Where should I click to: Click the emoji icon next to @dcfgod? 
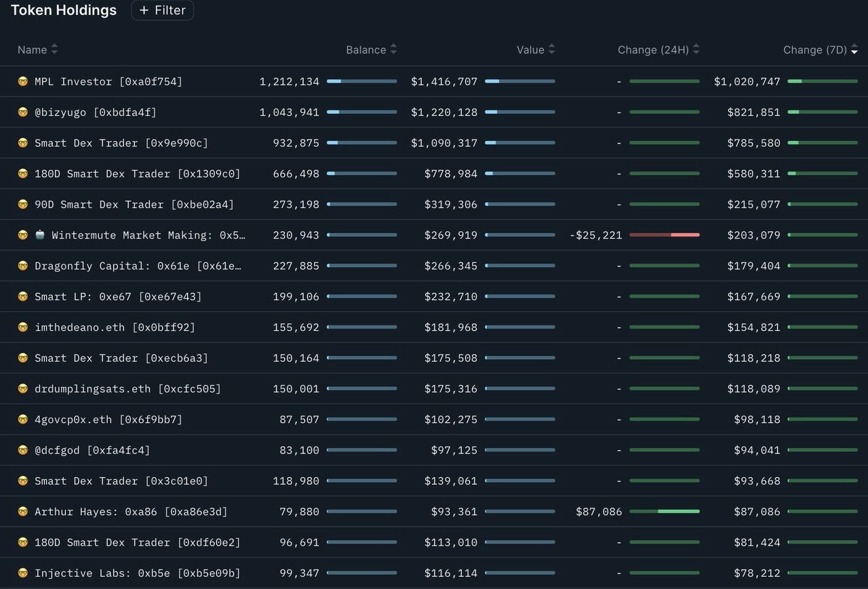23,450
